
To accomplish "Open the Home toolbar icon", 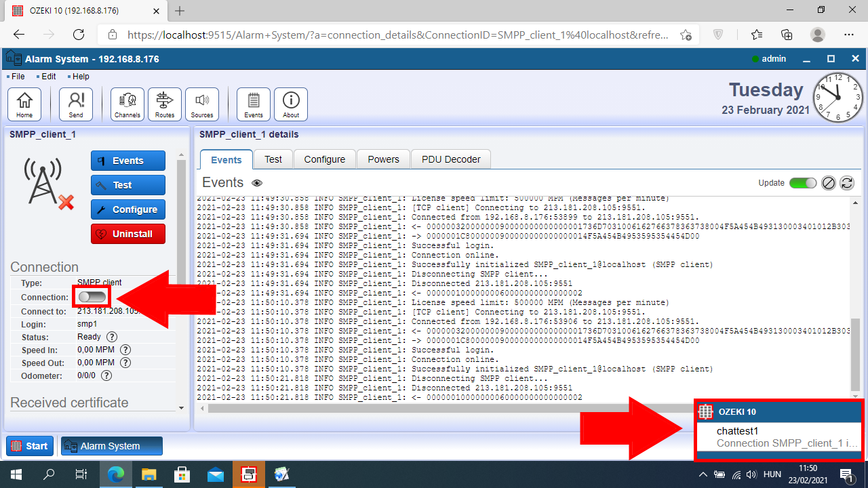I will pos(24,104).
